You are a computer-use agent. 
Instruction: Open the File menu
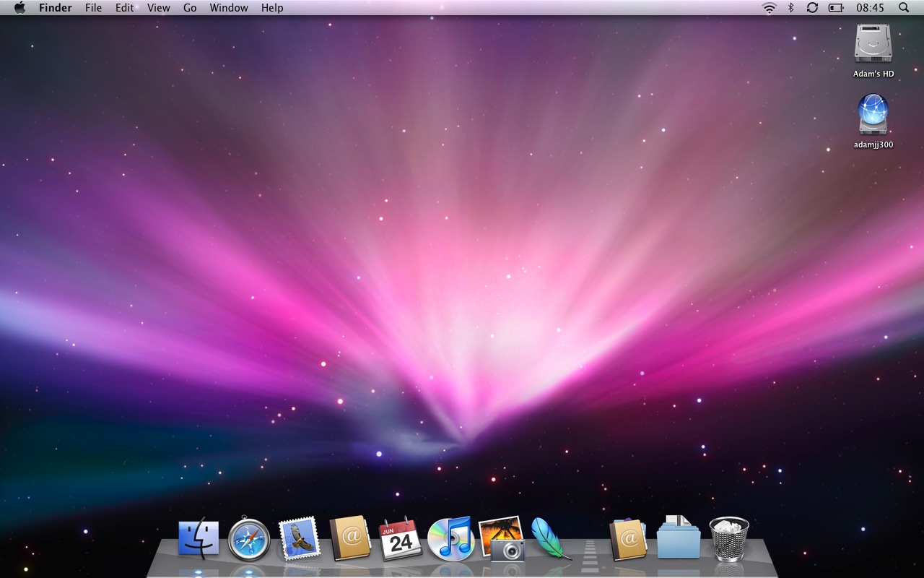point(93,8)
